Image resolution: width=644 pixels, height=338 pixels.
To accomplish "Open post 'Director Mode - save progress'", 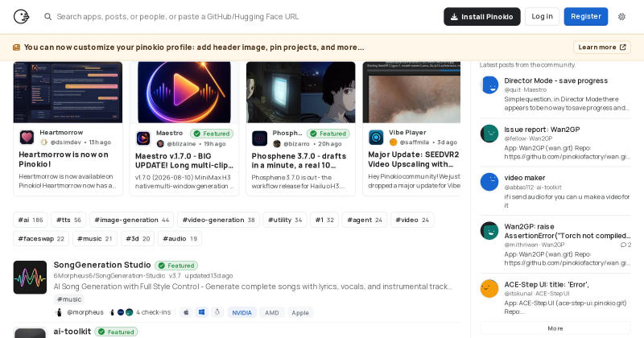I will (556, 80).
